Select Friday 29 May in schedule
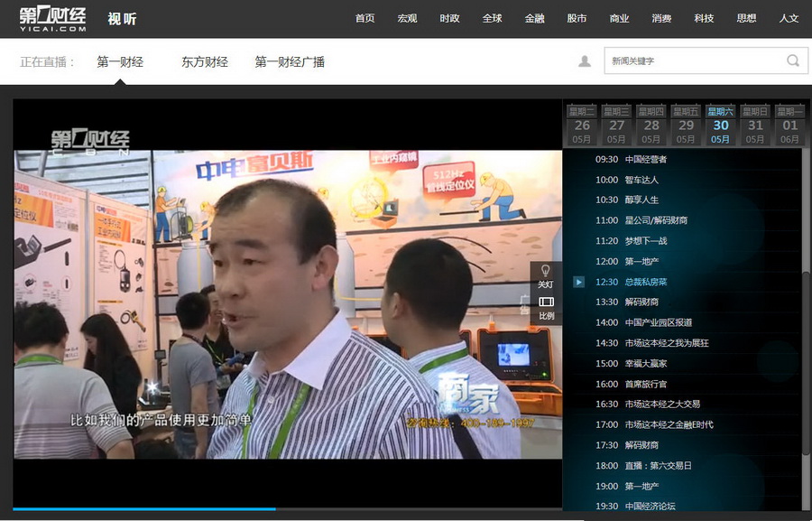 [x=686, y=125]
